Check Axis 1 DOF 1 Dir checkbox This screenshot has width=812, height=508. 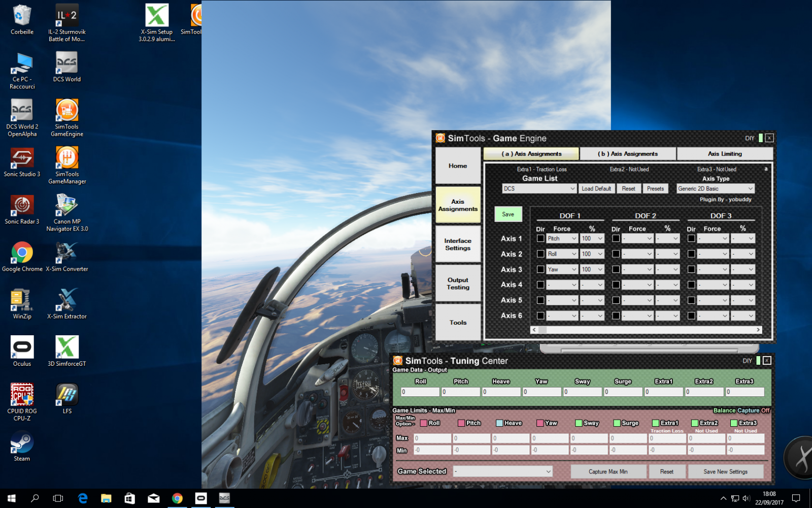coord(540,238)
